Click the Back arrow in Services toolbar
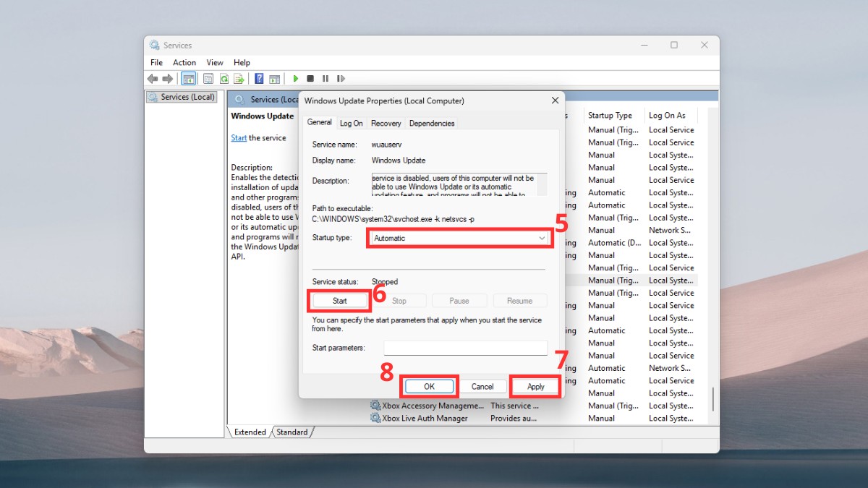 [x=153, y=79]
